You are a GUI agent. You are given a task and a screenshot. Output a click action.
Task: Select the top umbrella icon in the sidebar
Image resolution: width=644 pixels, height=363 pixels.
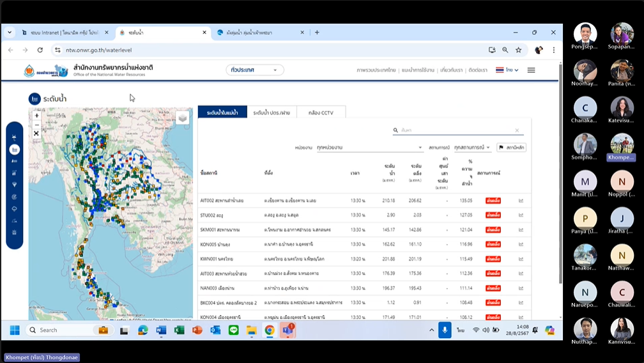coord(14,137)
